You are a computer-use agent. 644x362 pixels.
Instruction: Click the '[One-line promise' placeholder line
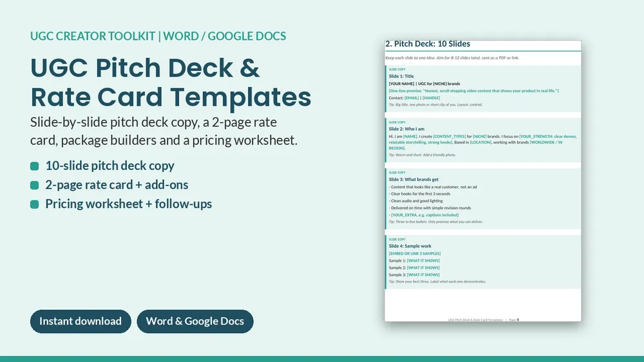tap(473, 91)
